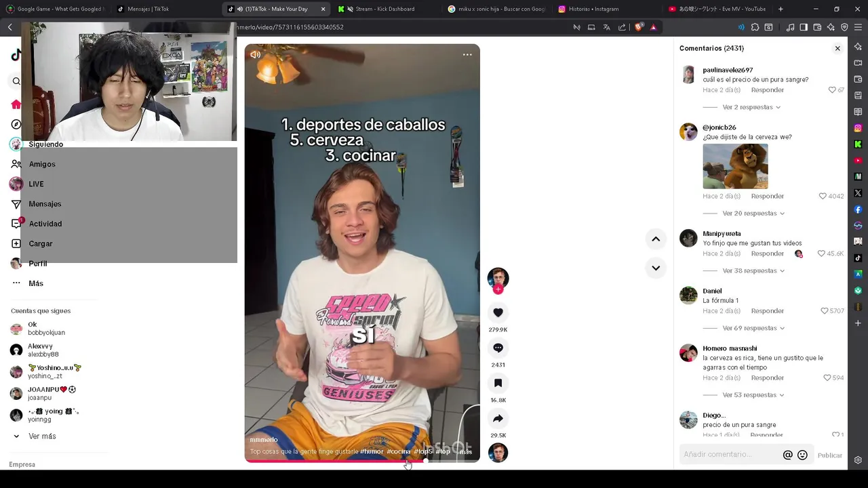The height and width of the screenshot is (488, 868).
Task: Open the Brave VPN shield icon
Action: pyautogui.click(x=844, y=27)
